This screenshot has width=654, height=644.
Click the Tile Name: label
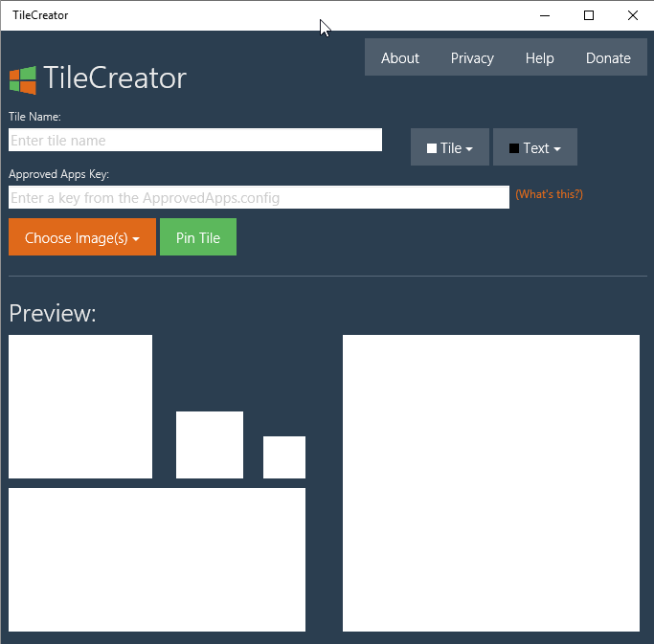point(34,117)
